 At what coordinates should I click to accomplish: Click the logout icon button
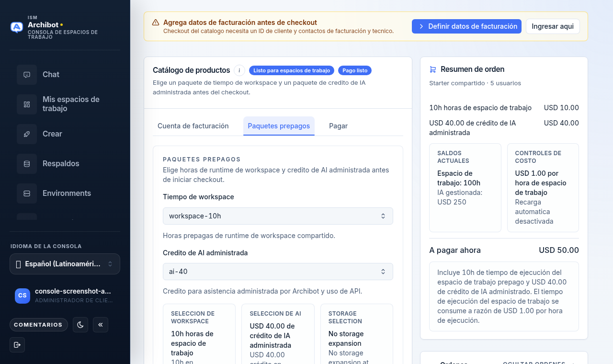pos(17,345)
